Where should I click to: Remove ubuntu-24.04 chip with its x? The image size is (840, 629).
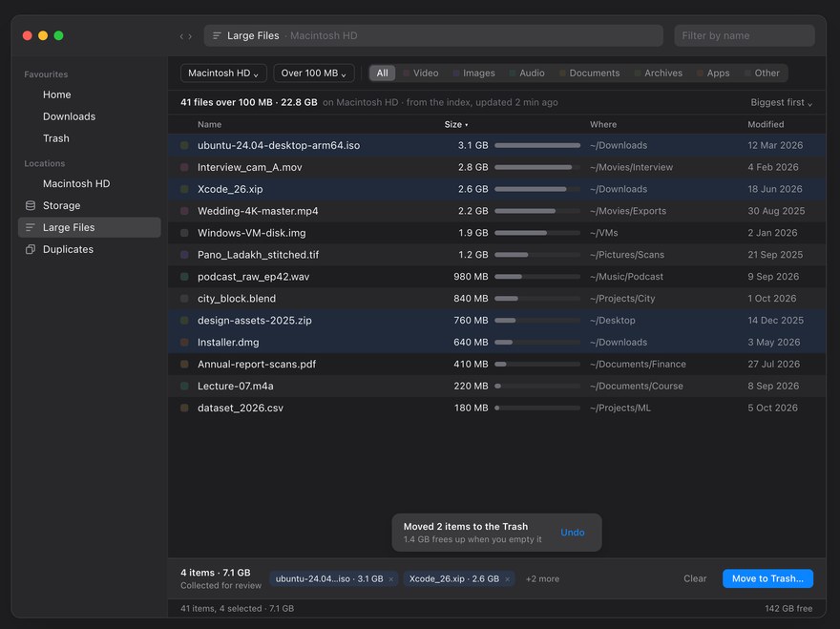click(x=391, y=578)
